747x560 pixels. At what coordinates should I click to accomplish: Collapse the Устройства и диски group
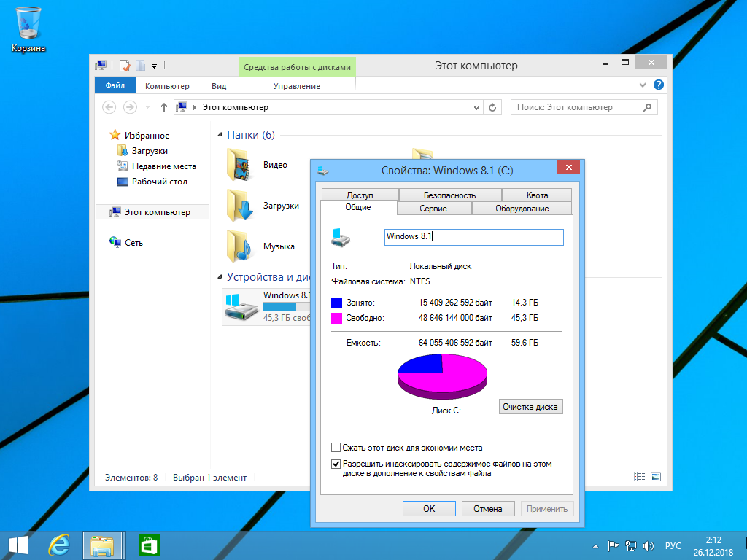(220, 277)
